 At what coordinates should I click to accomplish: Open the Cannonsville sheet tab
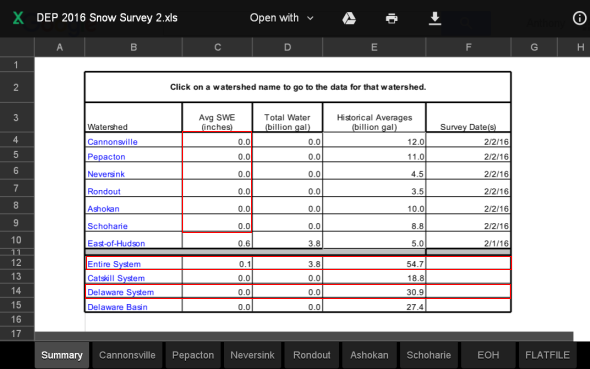127,355
